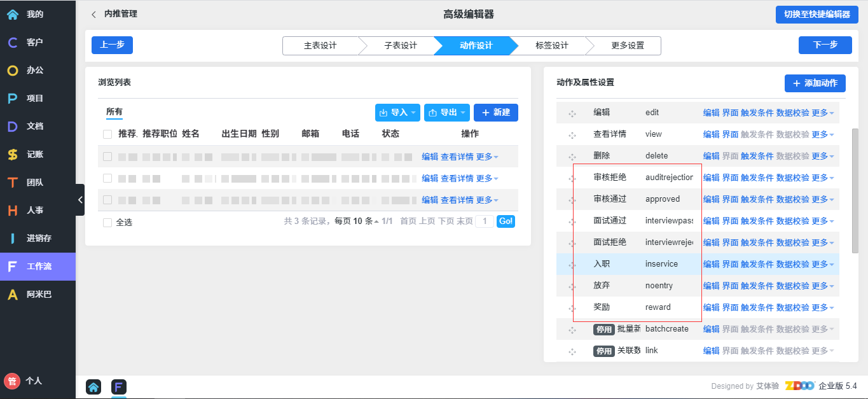The image size is (868, 399).
Task: Open the 客户 sidebar icon
Action: (x=13, y=43)
